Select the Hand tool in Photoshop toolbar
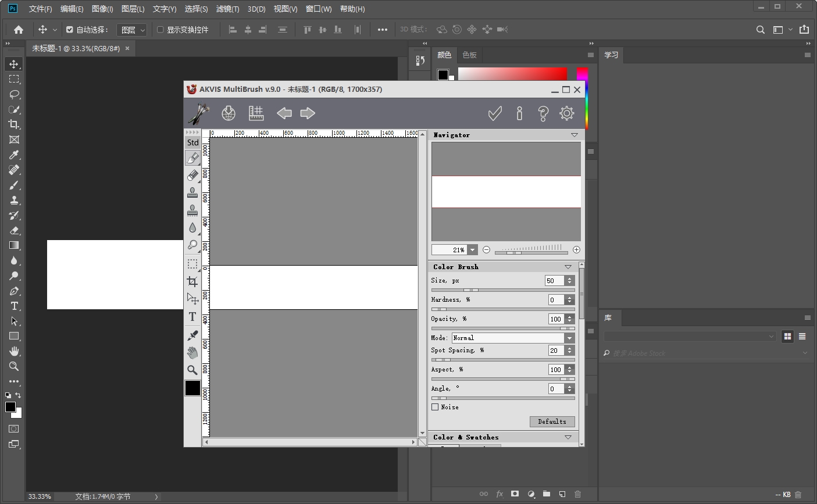817x504 pixels. click(14, 351)
